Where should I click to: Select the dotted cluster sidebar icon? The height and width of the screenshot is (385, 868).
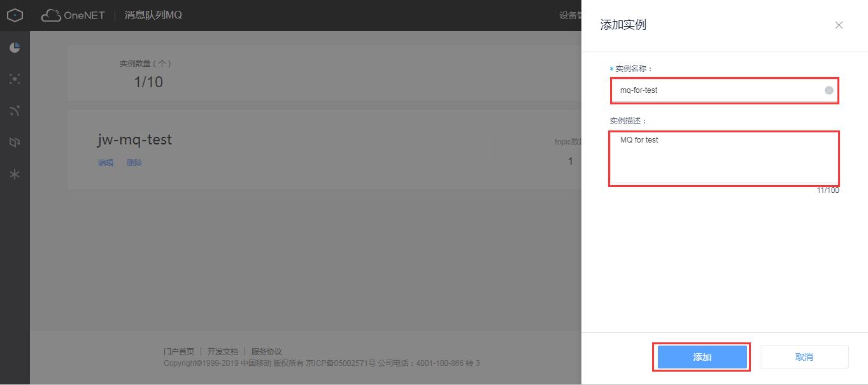click(x=15, y=79)
